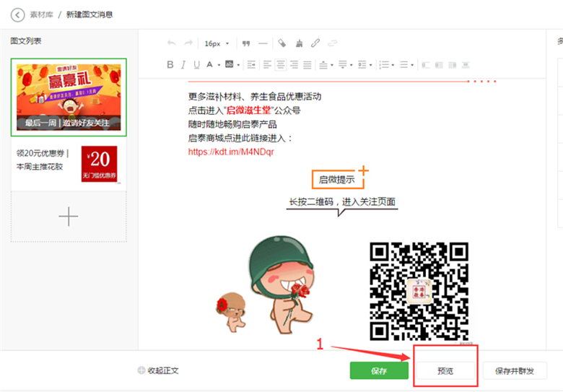Image resolution: width=563 pixels, height=392 pixels.
Task: Center-align the text
Action: (281, 65)
